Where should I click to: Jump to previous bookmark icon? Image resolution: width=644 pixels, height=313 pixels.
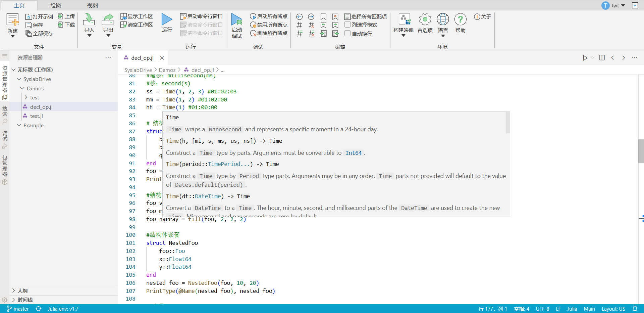323,25
